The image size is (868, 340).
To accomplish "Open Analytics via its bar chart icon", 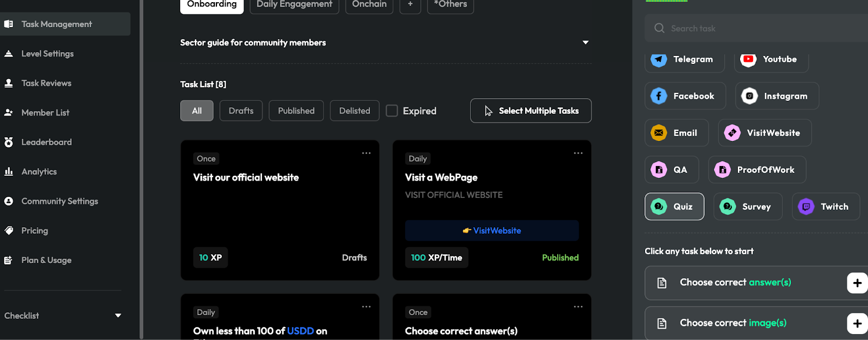I will [x=9, y=171].
